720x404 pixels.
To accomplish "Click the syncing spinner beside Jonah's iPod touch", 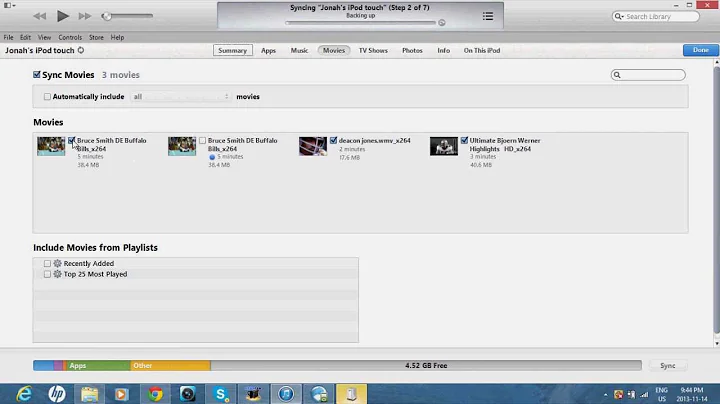I will 81,50.
